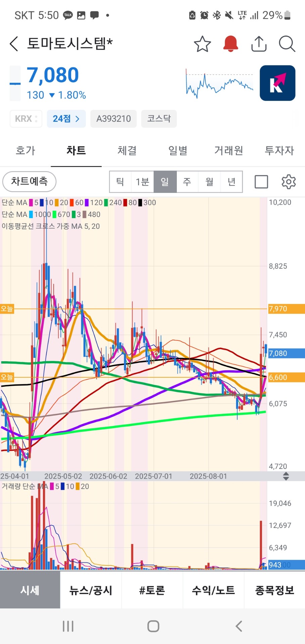Viewport: 305px width, 644px height.
Task: Toggle the fullscreen chart square box
Action: (x=261, y=182)
